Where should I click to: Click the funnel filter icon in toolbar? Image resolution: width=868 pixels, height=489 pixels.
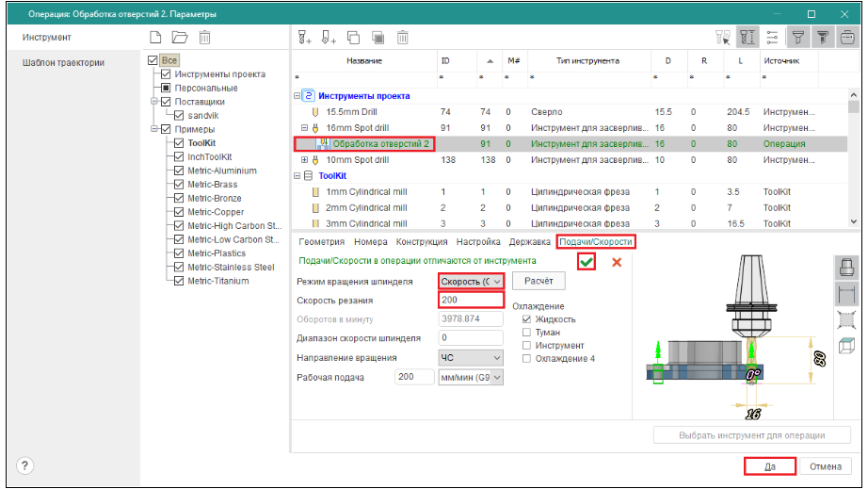coord(798,37)
